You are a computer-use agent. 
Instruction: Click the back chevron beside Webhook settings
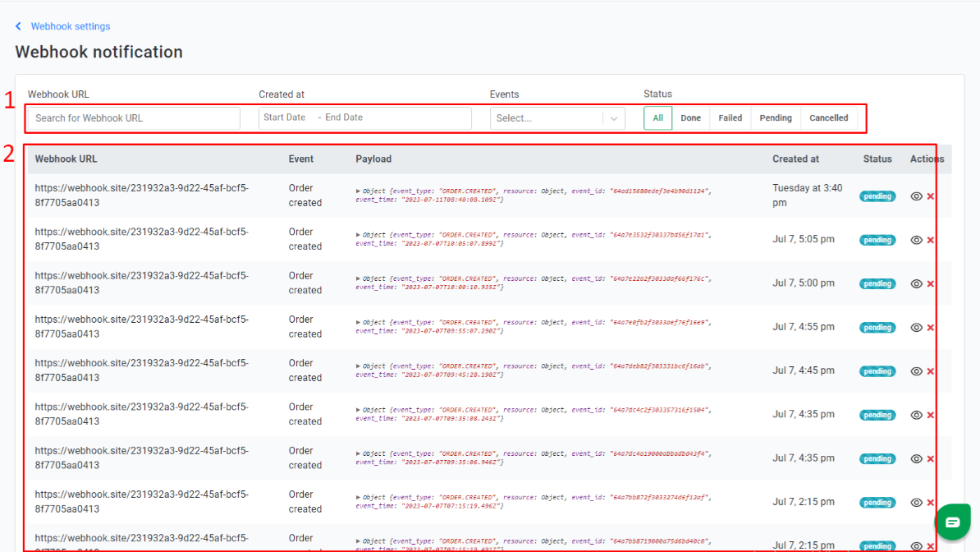[18, 26]
